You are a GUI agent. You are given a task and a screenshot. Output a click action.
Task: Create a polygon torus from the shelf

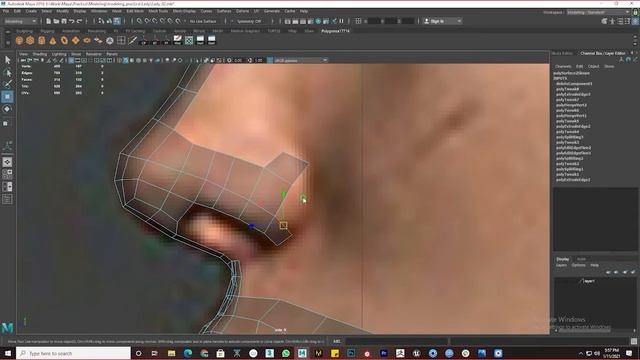point(64,40)
